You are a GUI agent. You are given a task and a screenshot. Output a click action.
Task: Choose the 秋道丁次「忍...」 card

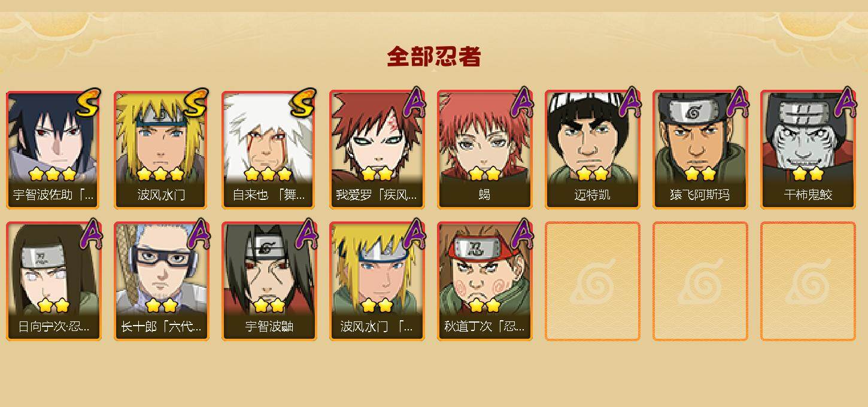pyautogui.click(x=485, y=281)
